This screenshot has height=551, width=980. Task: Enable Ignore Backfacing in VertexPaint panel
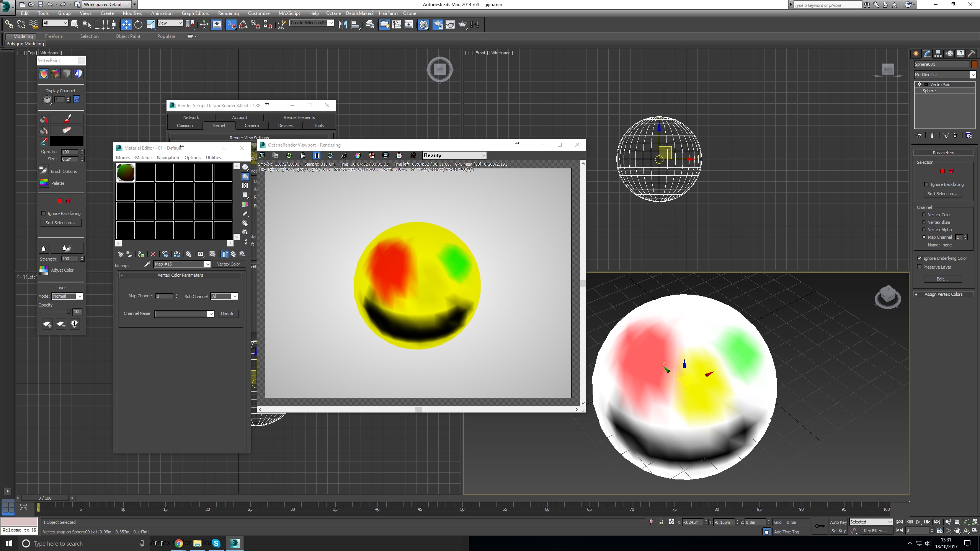click(x=44, y=214)
